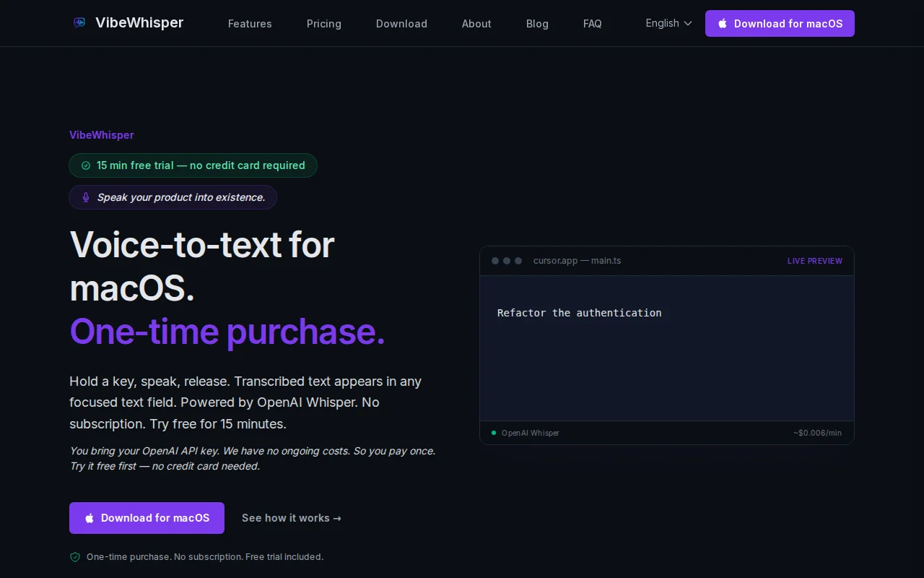The height and width of the screenshot is (578, 924).
Task: Click header Download for macOS button
Action: tap(780, 23)
